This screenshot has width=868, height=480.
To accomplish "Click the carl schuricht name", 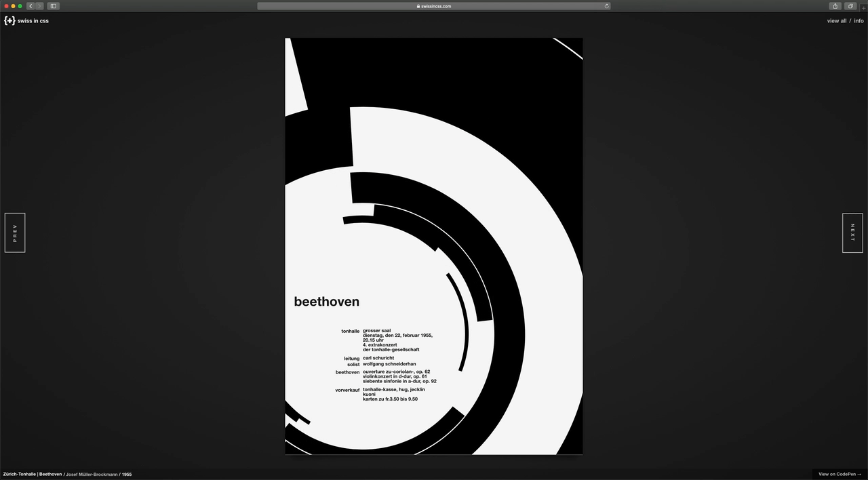I will coord(378,358).
